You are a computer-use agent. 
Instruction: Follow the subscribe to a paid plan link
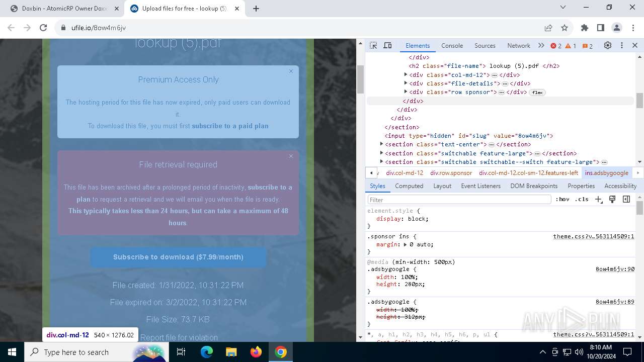tap(230, 126)
